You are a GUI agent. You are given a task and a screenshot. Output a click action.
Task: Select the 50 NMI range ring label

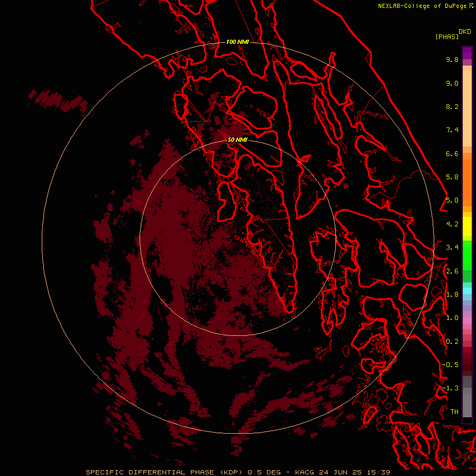(237, 140)
